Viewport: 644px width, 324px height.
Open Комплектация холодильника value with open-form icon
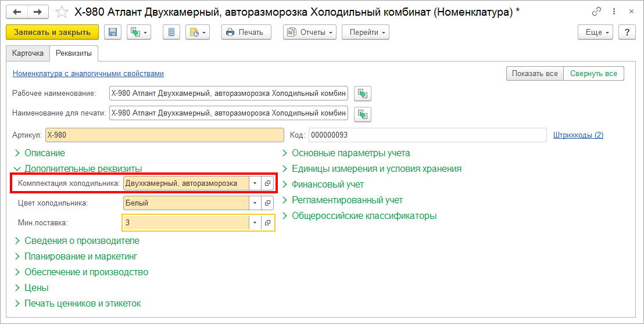click(x=267, y=183)
